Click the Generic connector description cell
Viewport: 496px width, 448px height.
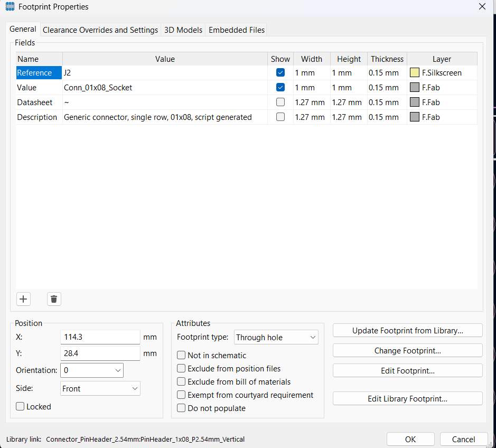165,117
